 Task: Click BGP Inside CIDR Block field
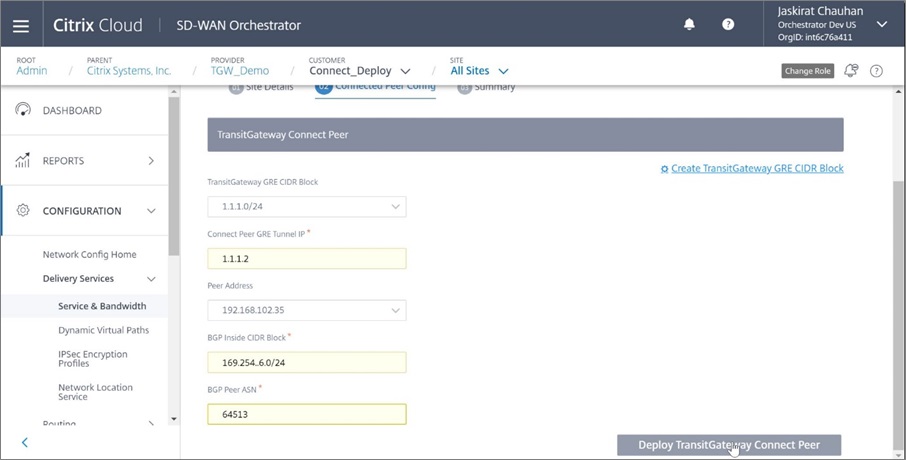point(307,362)
